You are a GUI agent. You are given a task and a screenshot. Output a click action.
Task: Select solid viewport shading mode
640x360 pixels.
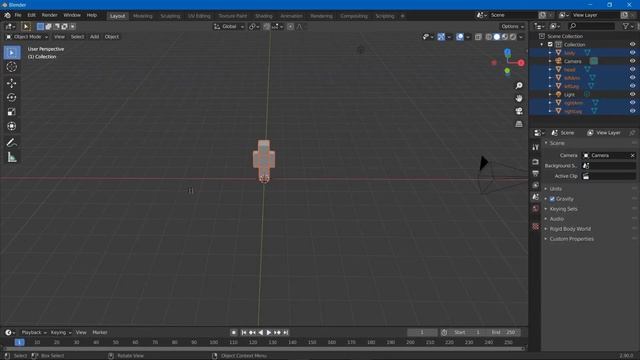(497, 37)
